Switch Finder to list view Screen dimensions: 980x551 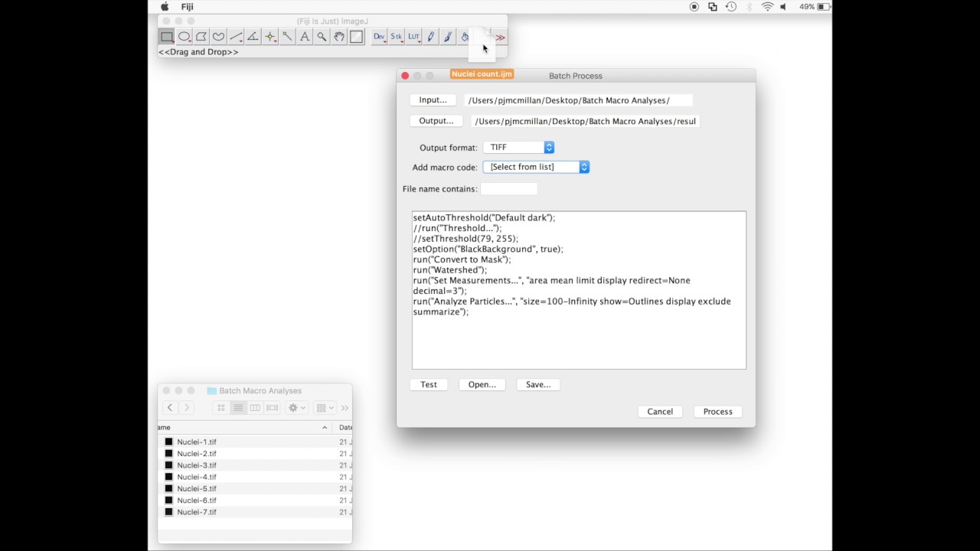click(238, 408)
